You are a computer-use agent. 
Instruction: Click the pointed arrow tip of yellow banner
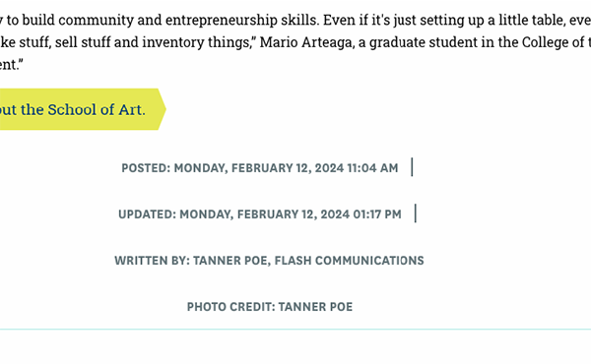[163, 109]
